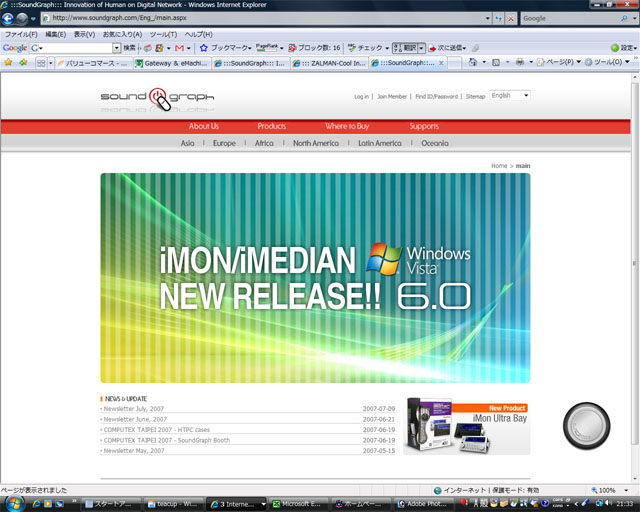The height and width of the screenshot is (512, 640).
Task: Open the Recent Pages dropdown arrow
Action: click(33, 19)
